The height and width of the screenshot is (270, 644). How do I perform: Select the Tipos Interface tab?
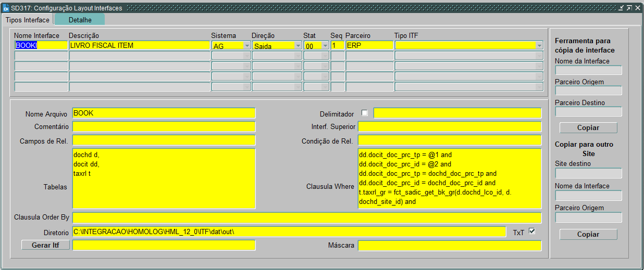pyautogui.click(x=28, y=20)
